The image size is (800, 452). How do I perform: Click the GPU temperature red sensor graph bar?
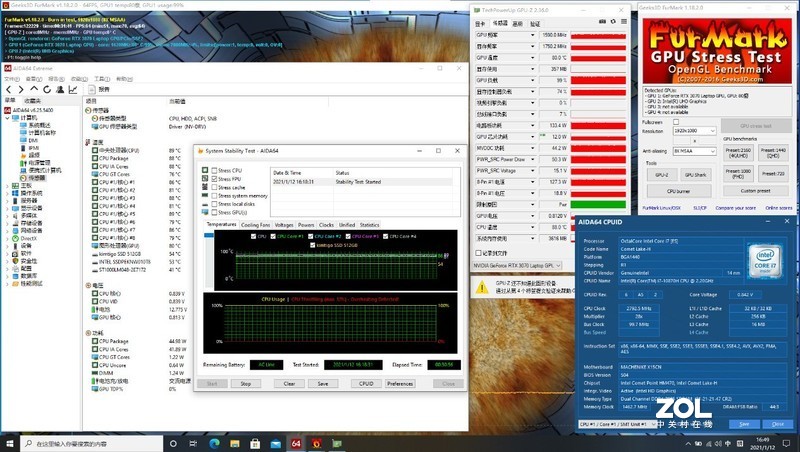click(x=598, y=58)
